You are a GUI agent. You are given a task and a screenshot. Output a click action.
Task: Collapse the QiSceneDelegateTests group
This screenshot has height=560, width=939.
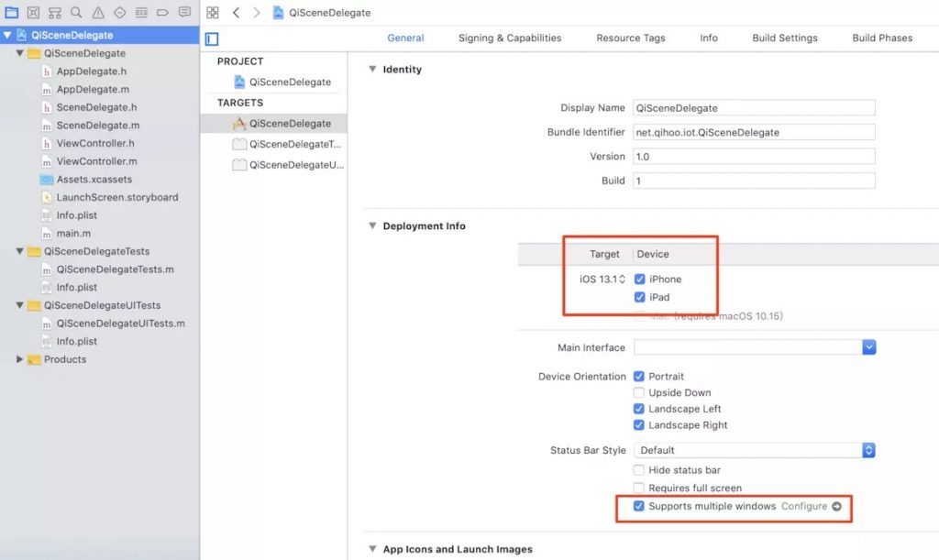tap(20, 251)
